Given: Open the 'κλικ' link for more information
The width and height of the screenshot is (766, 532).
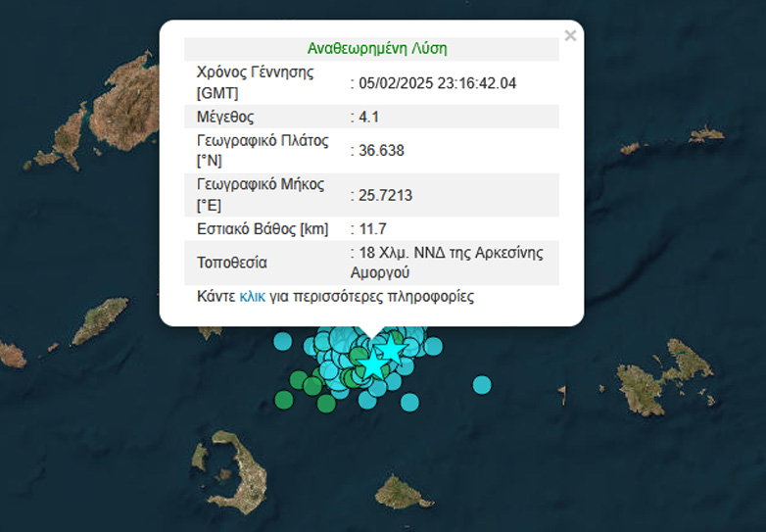Looking at the screenshot, I should (x=253, y=296).
